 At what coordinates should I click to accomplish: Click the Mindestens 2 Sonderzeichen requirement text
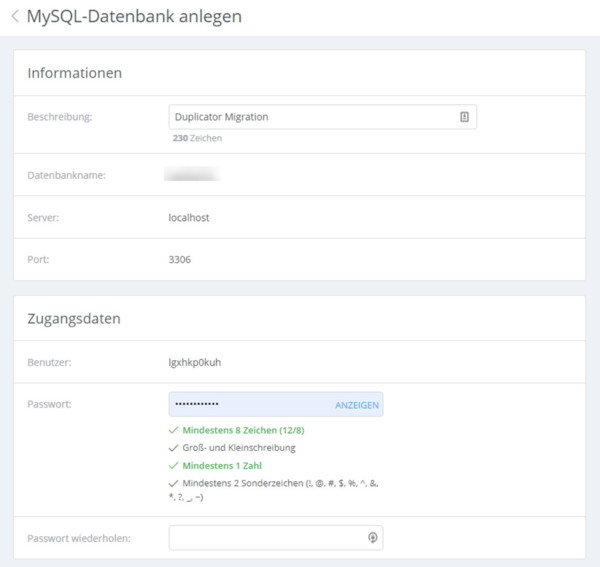click(273, 490)
